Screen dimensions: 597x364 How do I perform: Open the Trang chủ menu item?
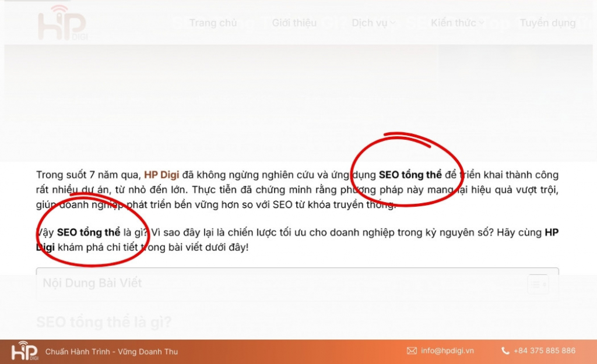(x=213, y=23)
